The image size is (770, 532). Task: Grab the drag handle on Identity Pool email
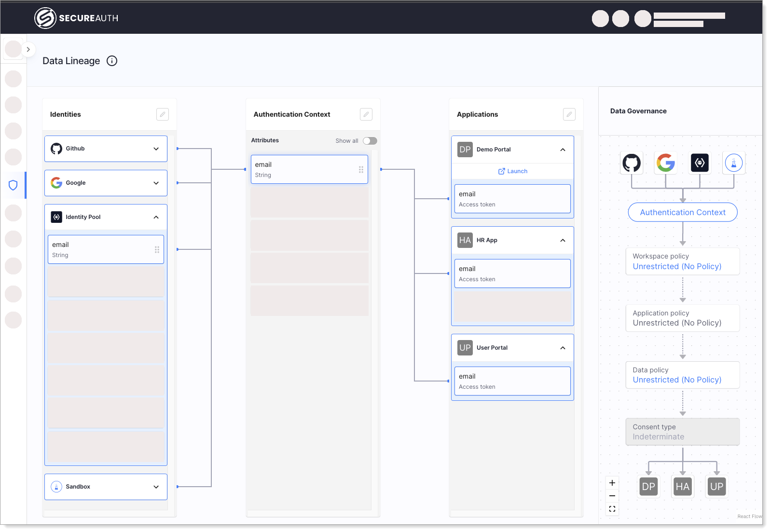157,249
